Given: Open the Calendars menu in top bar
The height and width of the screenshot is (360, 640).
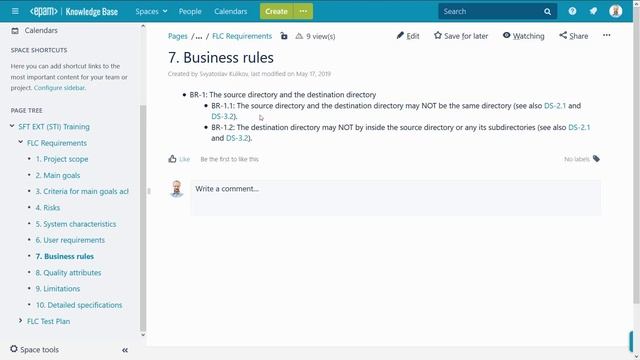Looking at the screenshot, I should point(231,11).
